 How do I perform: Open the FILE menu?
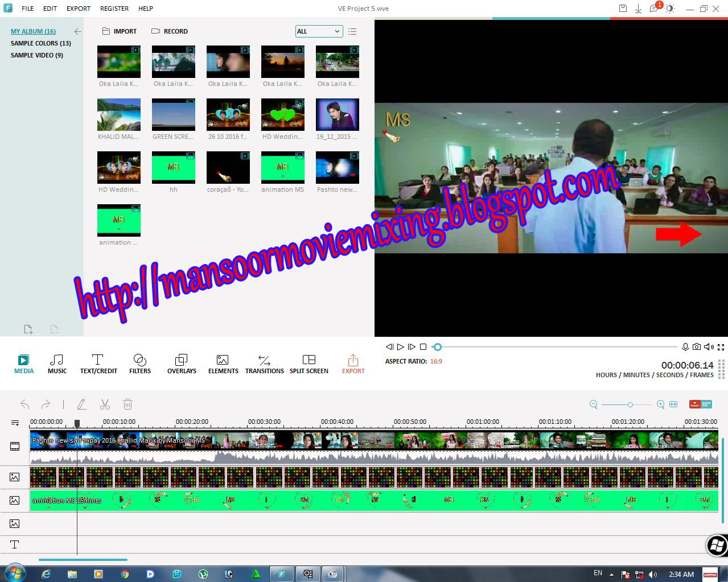click(x=27, y=9)
